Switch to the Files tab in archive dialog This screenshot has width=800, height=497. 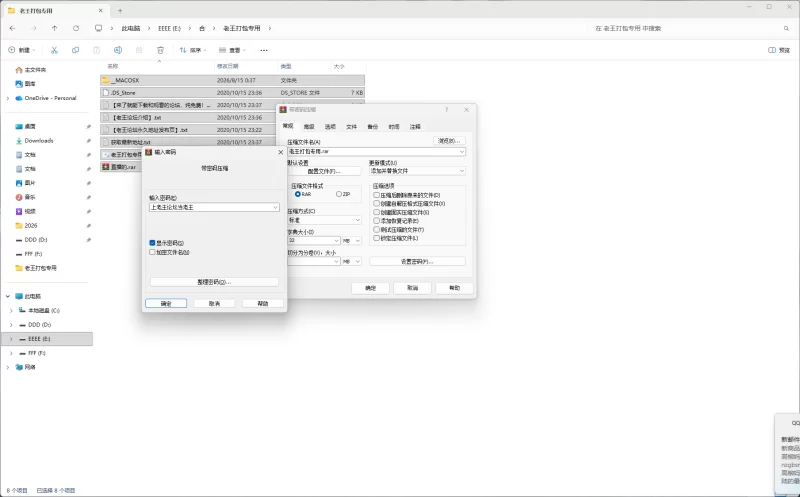pyautogui.click(x=352, y=127)
